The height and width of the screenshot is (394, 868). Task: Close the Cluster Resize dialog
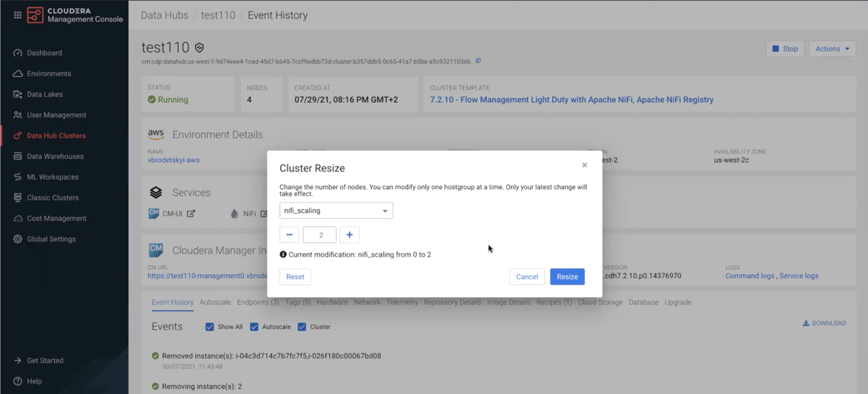pyautogui.click(x=585, y=165)
